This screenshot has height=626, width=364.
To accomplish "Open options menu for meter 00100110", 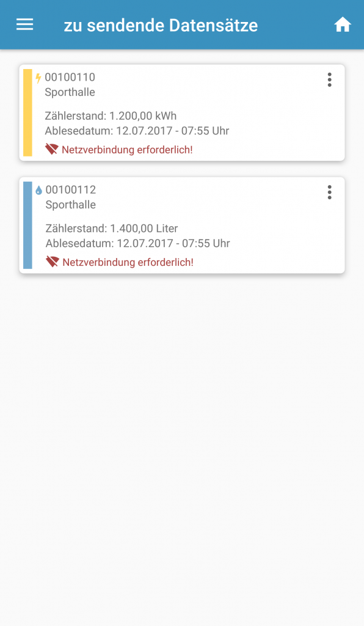I will pyautogui.click(x=329, y=80).
